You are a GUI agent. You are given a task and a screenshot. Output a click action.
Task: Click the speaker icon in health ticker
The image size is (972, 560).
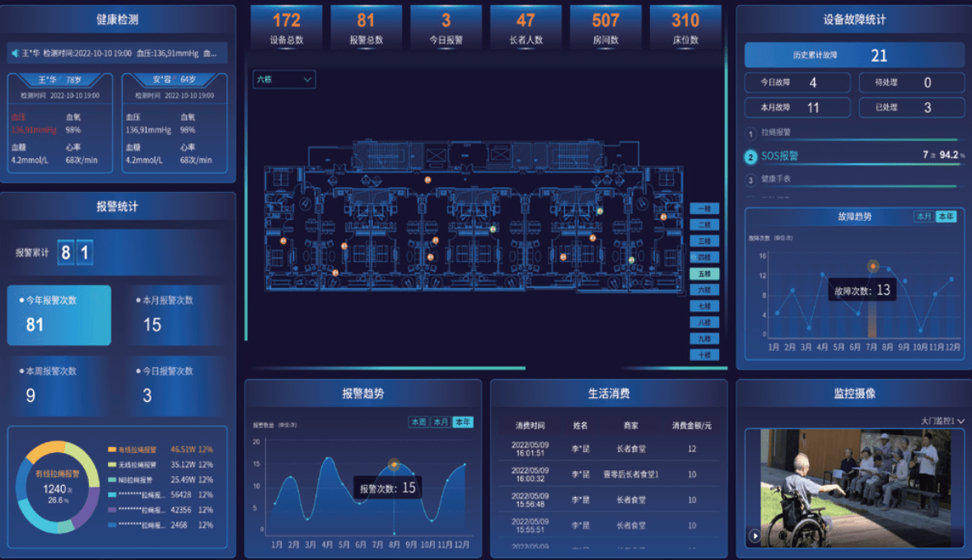tap(15, 54)
